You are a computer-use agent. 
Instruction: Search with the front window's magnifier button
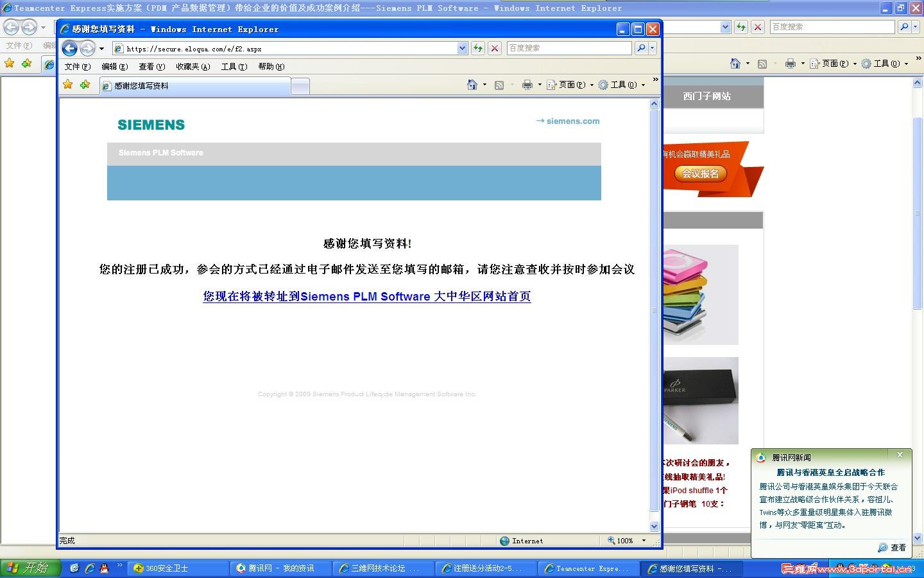tap(640, 48)
